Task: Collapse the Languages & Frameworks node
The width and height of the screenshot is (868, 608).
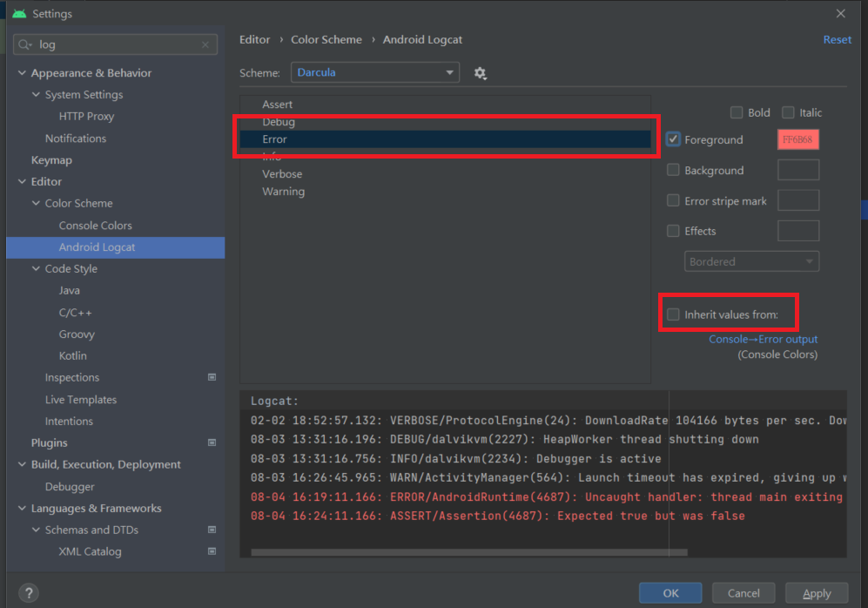Action: coord(22,508)
